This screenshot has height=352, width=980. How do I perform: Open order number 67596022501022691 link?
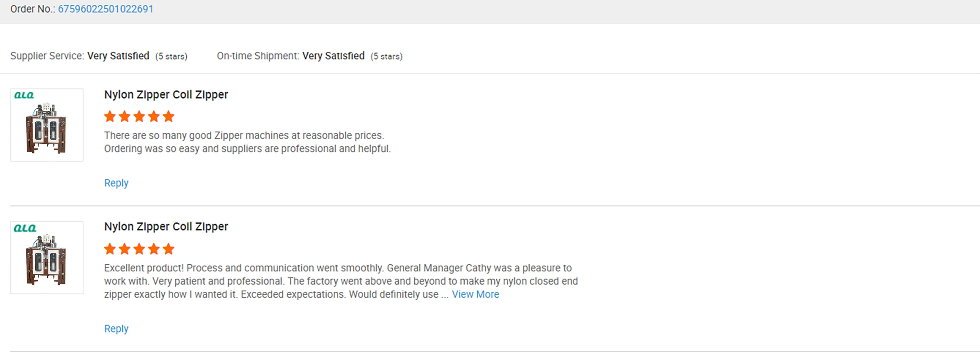105,9
